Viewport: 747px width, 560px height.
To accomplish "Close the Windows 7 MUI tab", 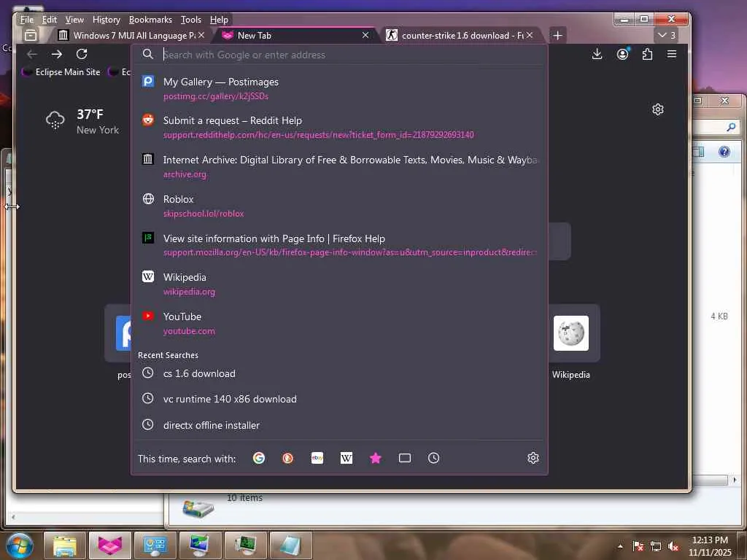I will (x=201, y=35).
